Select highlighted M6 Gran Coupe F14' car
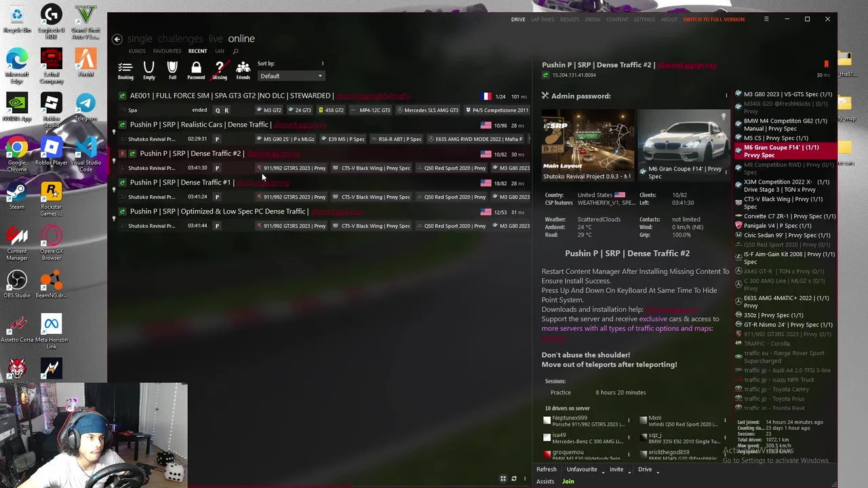The height and width of the screenshot is (488, 868). click(785, 151)
